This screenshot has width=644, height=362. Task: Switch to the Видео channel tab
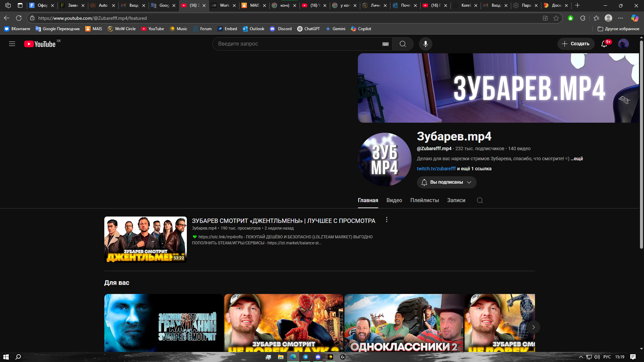click(x=394, y=200)
